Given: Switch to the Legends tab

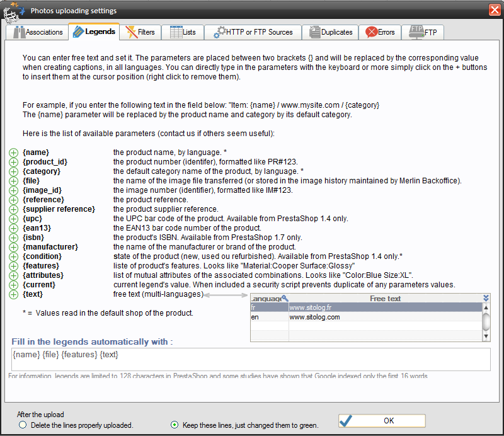Looking at the screenshot, I should (x=94, y=32).
